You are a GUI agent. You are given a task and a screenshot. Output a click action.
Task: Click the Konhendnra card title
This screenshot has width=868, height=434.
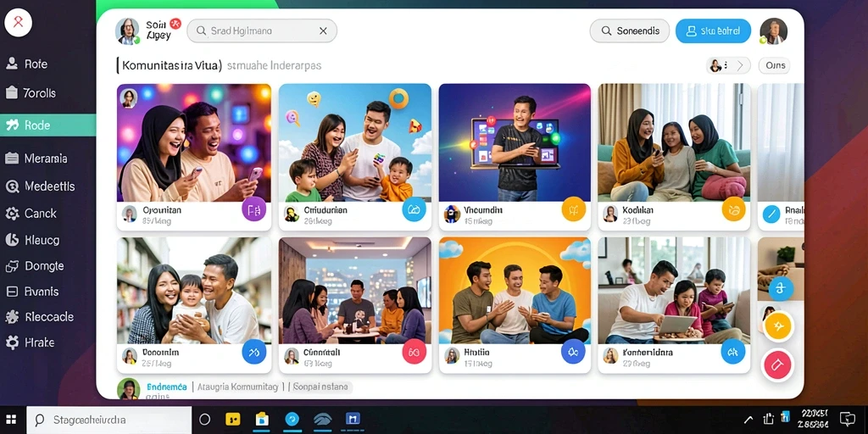pyautogui.click(x=648, y=352)
